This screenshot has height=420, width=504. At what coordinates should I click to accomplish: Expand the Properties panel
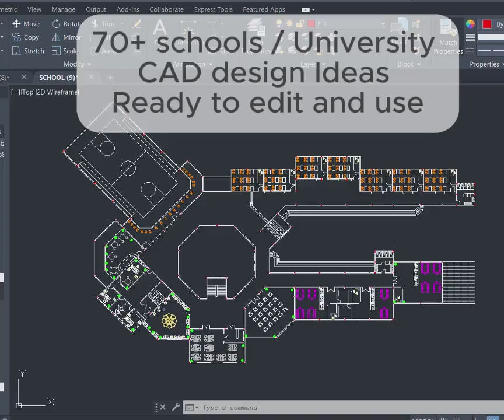[487, 64]
